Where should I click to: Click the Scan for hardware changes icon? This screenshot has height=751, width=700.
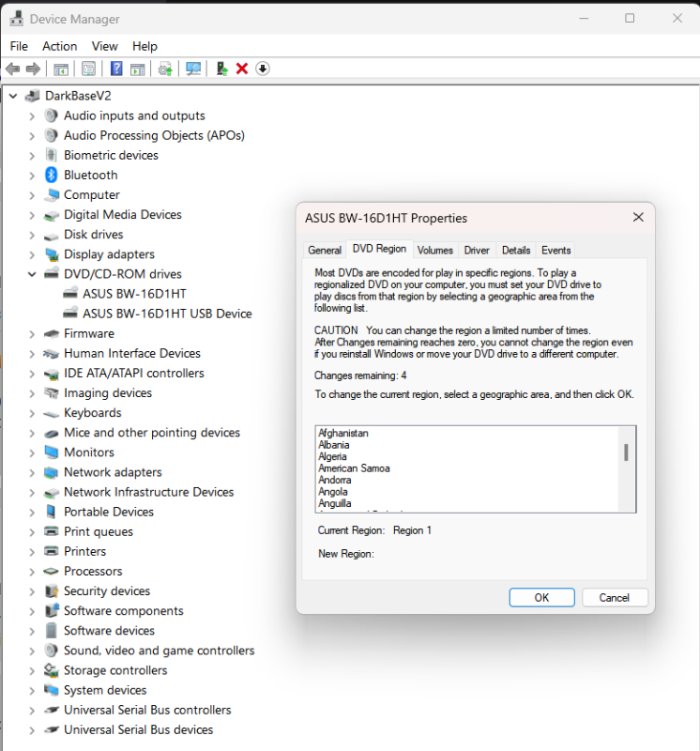click(x=194, y=69)
